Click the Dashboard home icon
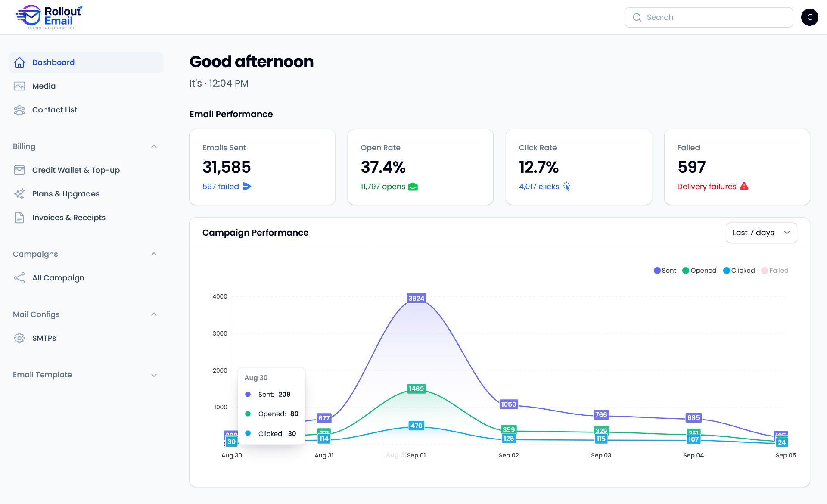Viewport: 827px width, 504px height. tap(19, 62)
